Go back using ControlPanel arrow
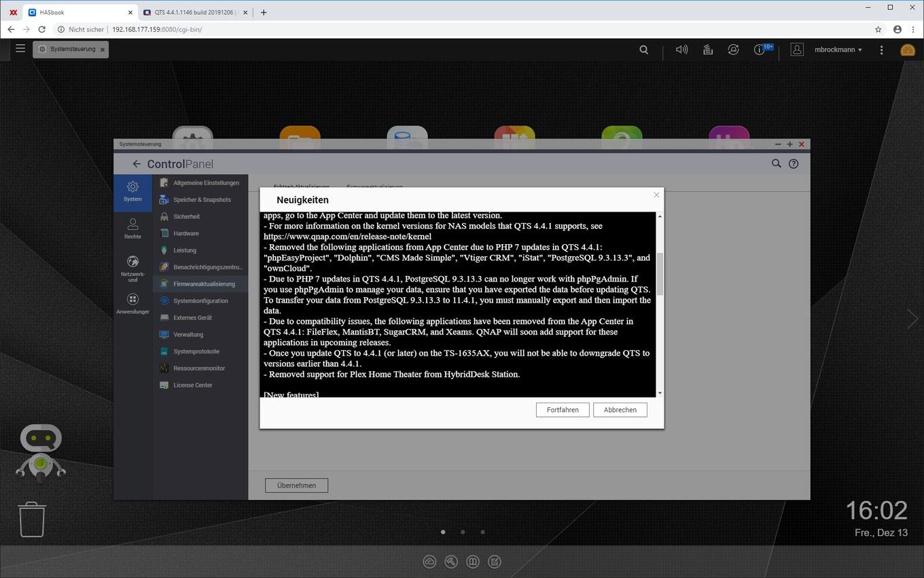Screen dimensions: 924x578 point(137,164)
